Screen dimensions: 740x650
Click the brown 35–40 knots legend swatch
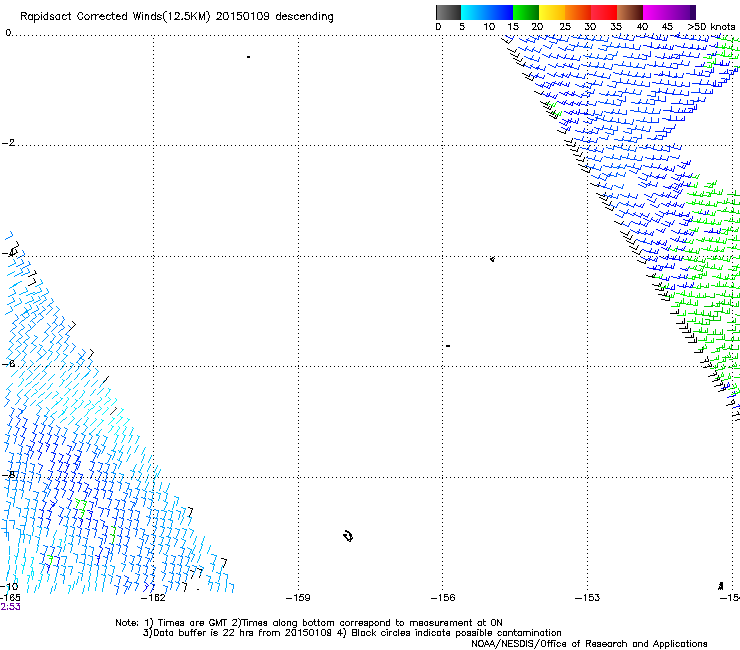click(630, 12)
